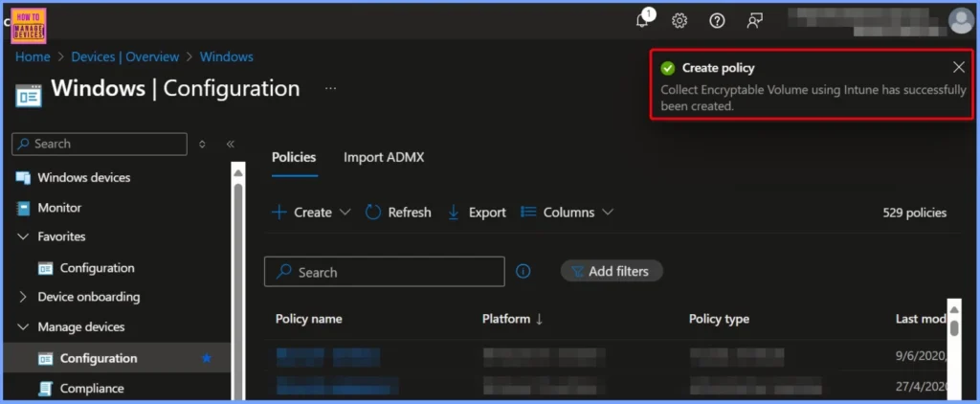The width and height of the screenshot is (980, 404).
Task: Dismiss the Create policy notification
Action: [959, 68]
